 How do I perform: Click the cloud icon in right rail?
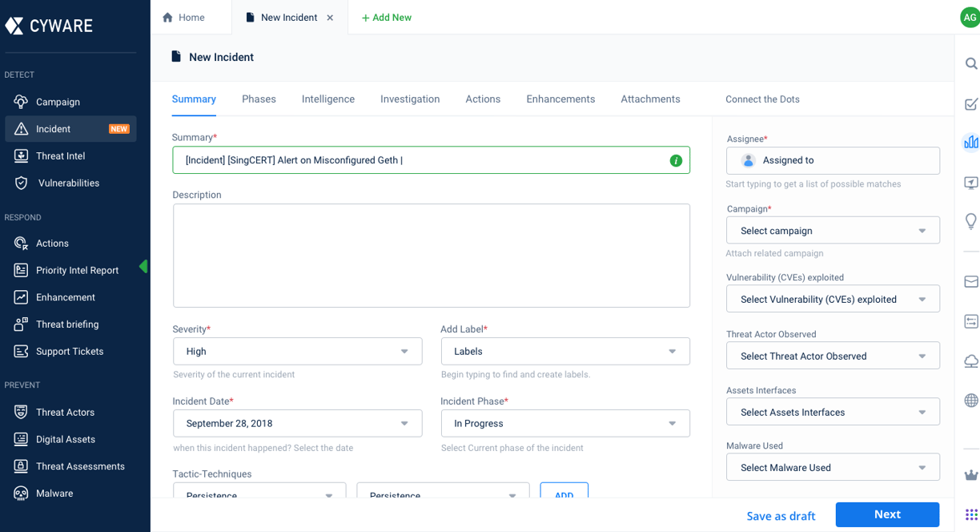tap(971, 362)
